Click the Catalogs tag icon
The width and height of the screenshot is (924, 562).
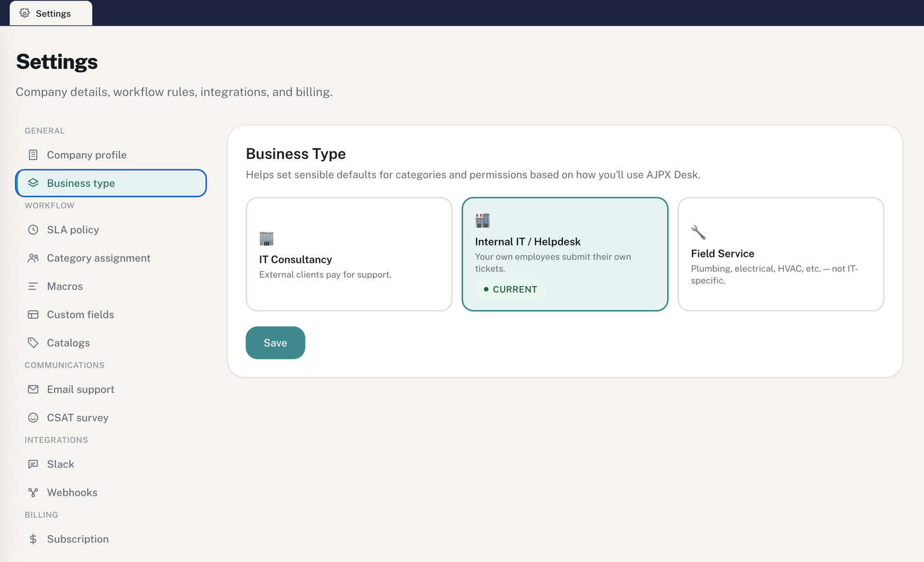(x=33, y=343)
